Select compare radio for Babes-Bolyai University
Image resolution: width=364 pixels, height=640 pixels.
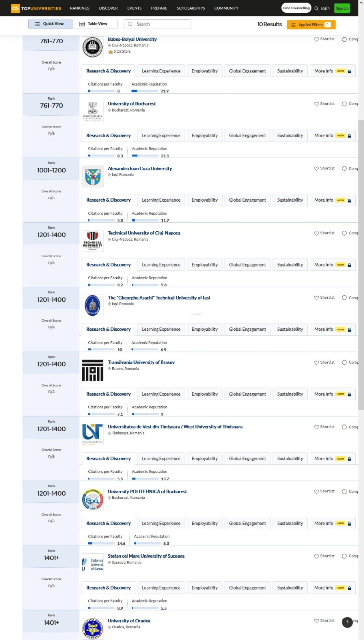pos(344,39)
